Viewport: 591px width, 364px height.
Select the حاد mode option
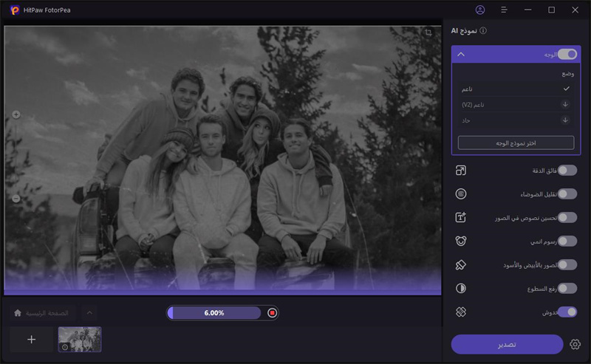[x=516, y=120]
